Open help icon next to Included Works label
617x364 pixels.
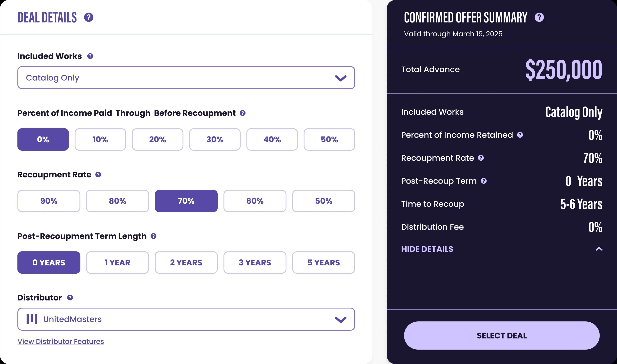(x=90, y=56)
